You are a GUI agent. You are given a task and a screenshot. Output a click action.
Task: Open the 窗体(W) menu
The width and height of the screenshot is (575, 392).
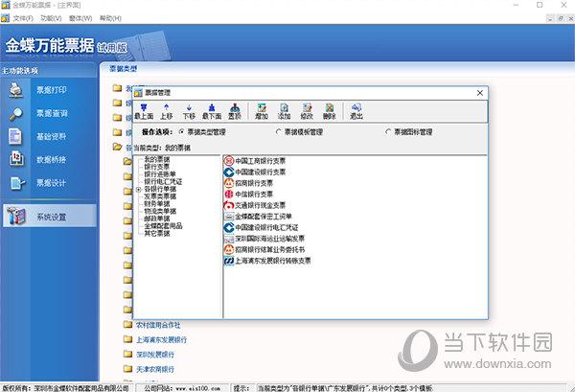tap(80, 18)
